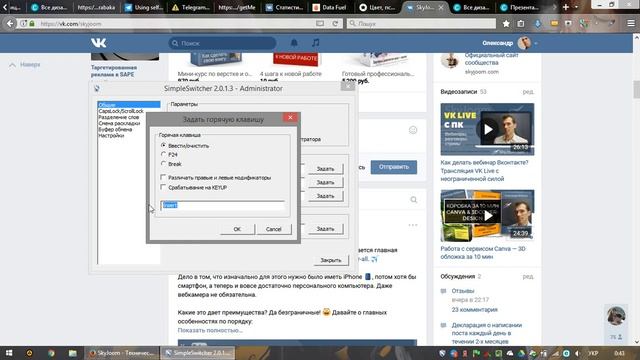Open the VK music note icon
This screenshot has height=360, width=640.
coord(316,42)
